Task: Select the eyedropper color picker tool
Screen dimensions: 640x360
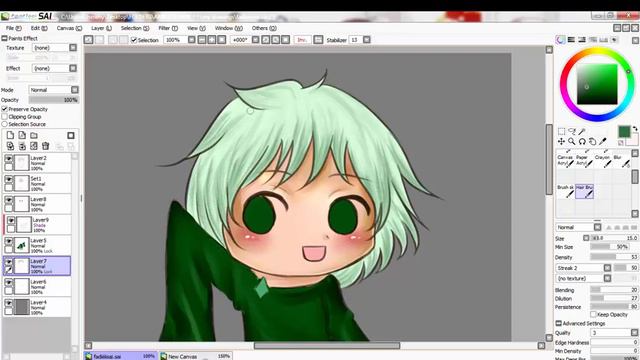Action: pyautogui.click(x=602, y=142)
